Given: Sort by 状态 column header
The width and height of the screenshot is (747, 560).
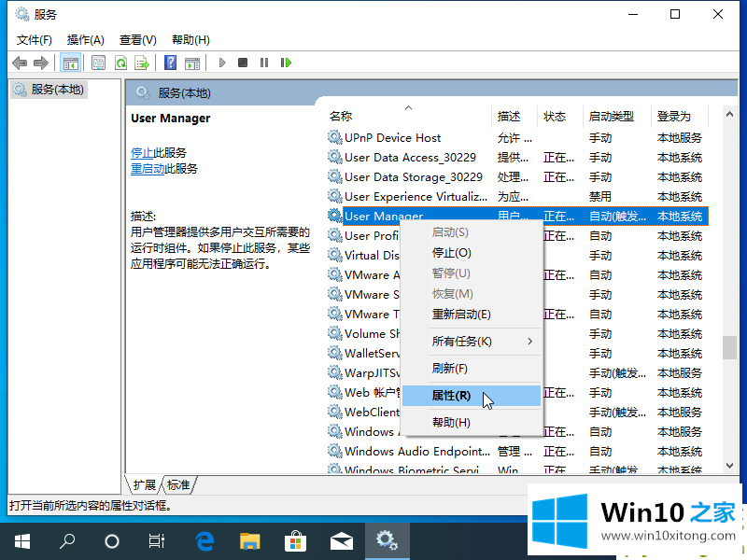Looking at the screenshot, I should tap(555, 116).
